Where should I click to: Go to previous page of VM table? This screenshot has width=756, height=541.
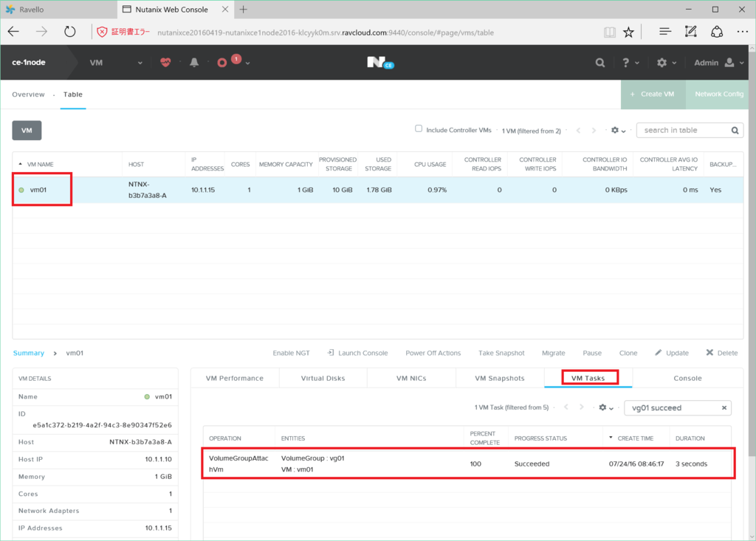[579, 130]
